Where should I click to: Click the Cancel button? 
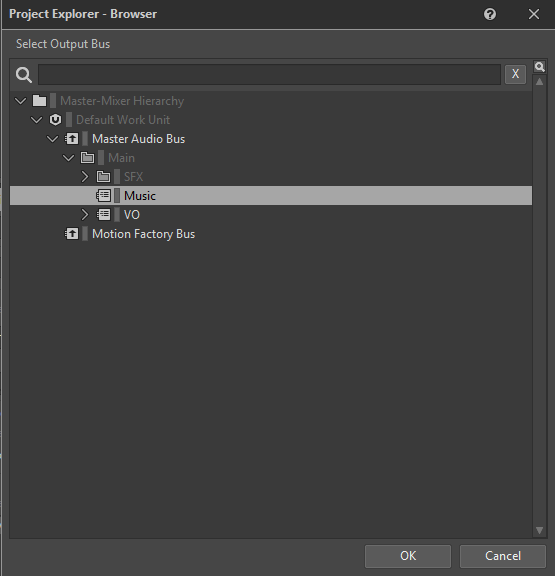502,556
